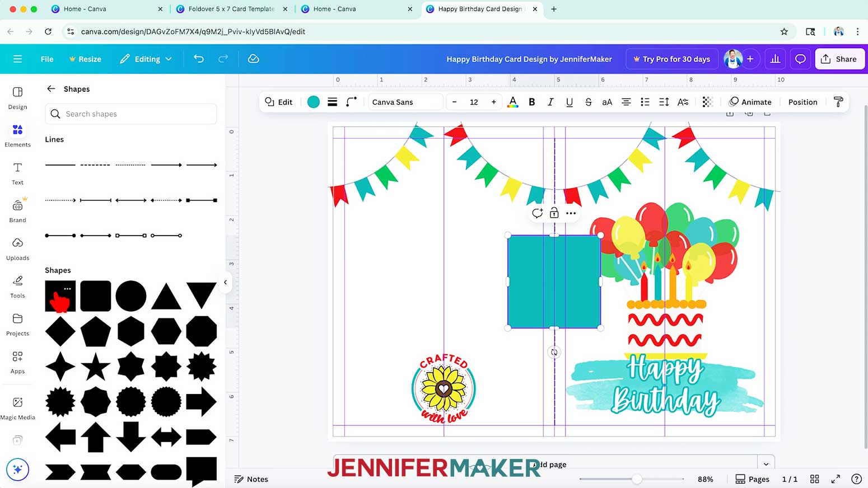Open grid view of pages
The image size is (868, 488).
pos(815,479)
